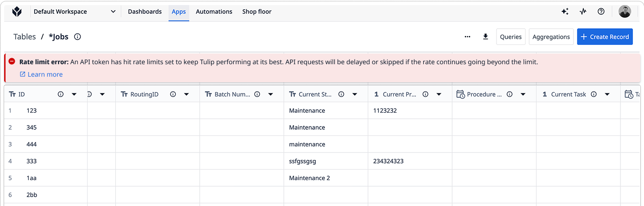Open the Batch Number column dropdown

[x=271, y=94]
